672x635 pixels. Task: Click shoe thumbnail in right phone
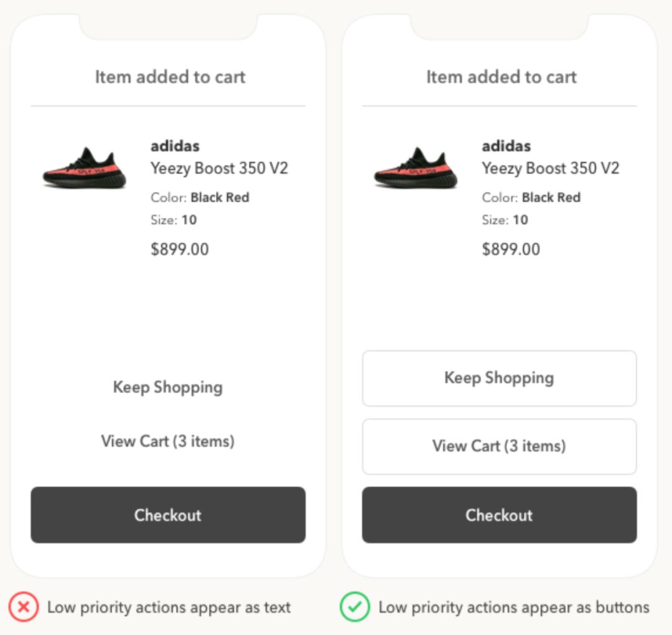(416, 167)
